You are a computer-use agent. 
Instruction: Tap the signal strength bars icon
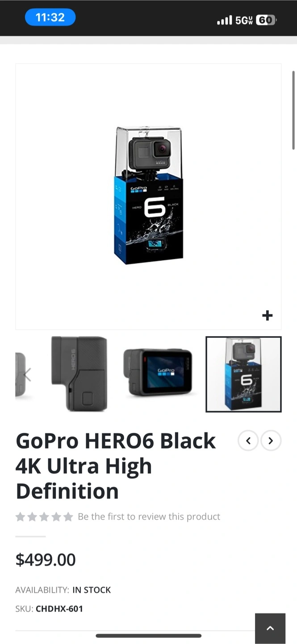point(224,20)
